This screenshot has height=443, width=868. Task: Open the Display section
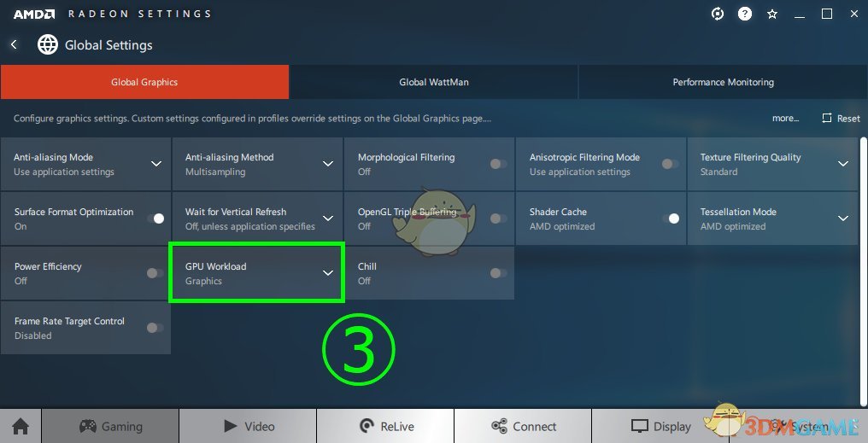[x=660, y=427]
